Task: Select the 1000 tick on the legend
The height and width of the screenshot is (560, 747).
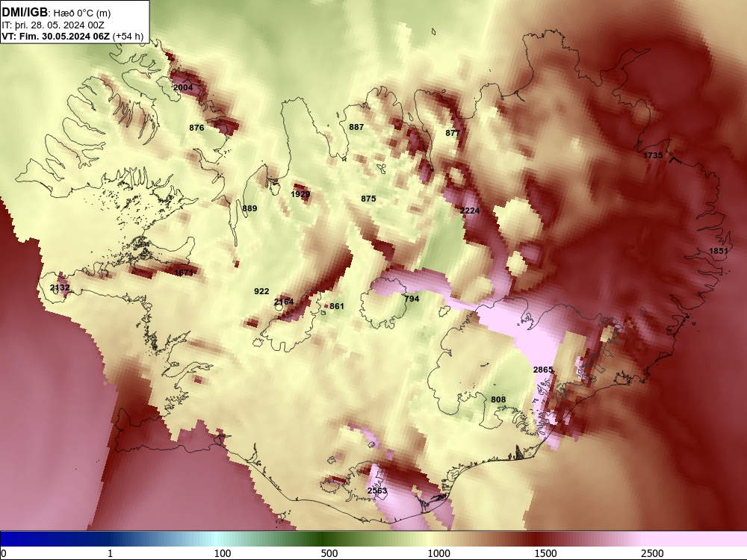Action: click(x=438, y=553)
